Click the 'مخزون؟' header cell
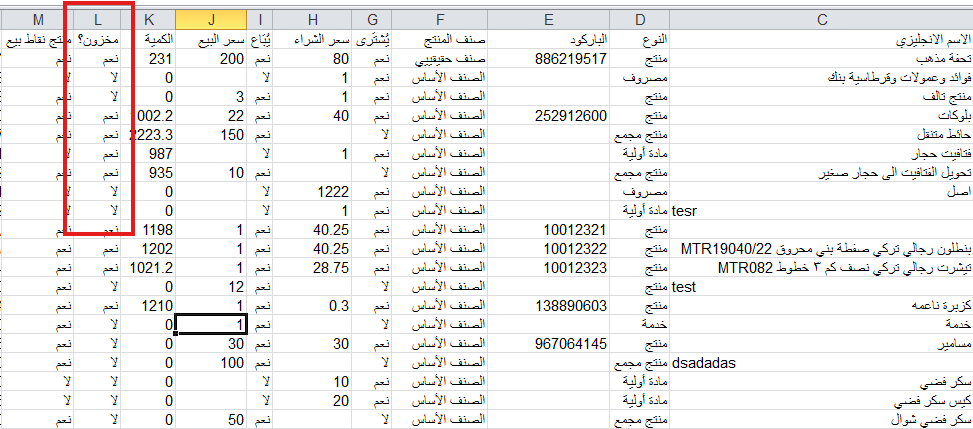 pyautogui.click(x=97, y=40)
